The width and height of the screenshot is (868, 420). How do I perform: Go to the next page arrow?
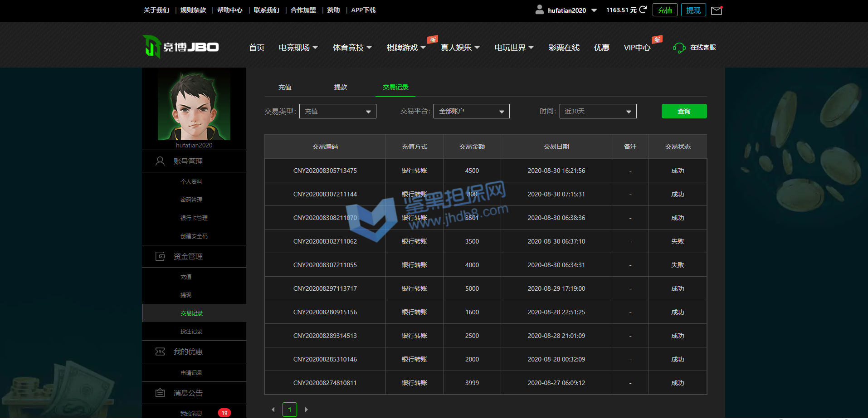click(x=307, y=410)
